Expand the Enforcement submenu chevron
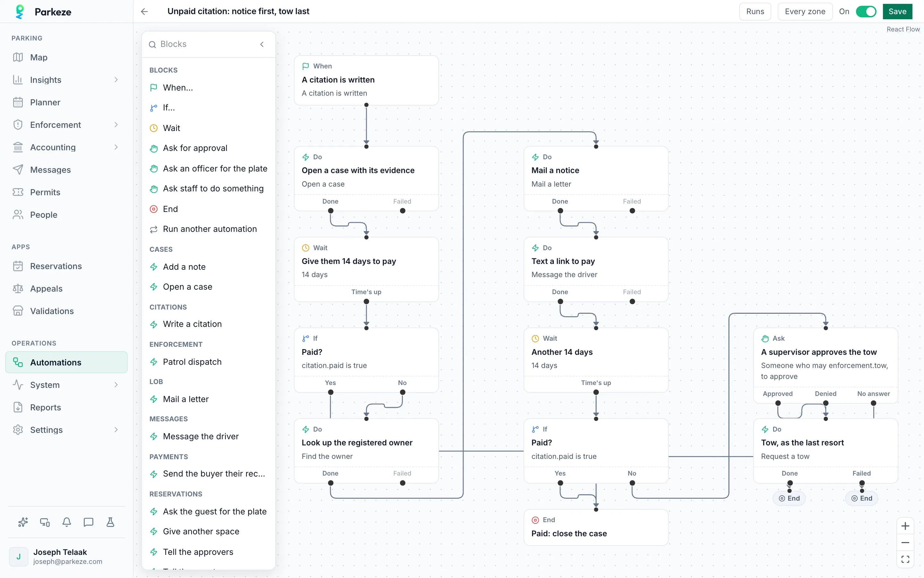This screenshot has height=578, width=924. coord(116,125)
